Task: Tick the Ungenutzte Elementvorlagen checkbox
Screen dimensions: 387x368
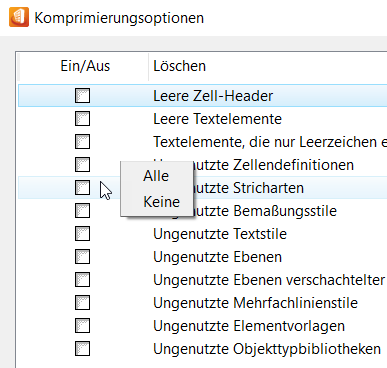Action: point(82,326)
